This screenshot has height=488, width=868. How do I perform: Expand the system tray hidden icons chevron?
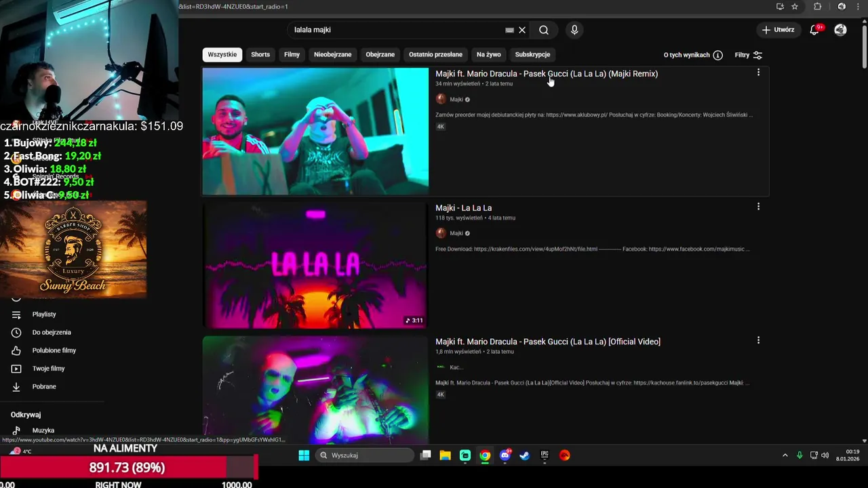point(785,455)
